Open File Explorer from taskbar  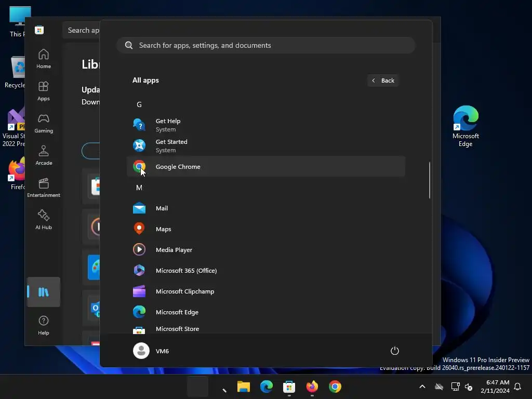coord(244,387)
